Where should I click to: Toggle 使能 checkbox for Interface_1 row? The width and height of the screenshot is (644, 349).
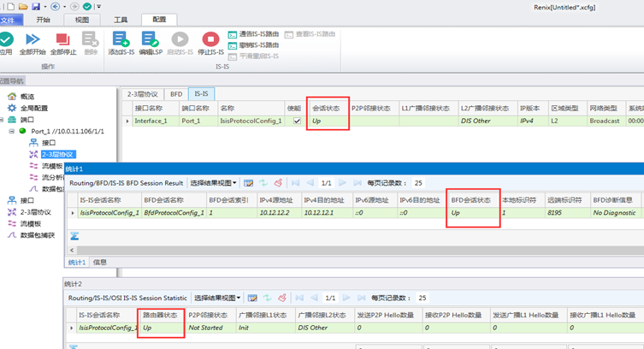(297, 121)
